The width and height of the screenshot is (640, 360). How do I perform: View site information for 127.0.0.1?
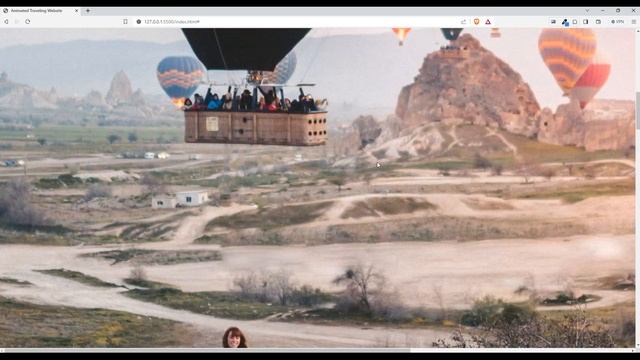tap(139, 22)
